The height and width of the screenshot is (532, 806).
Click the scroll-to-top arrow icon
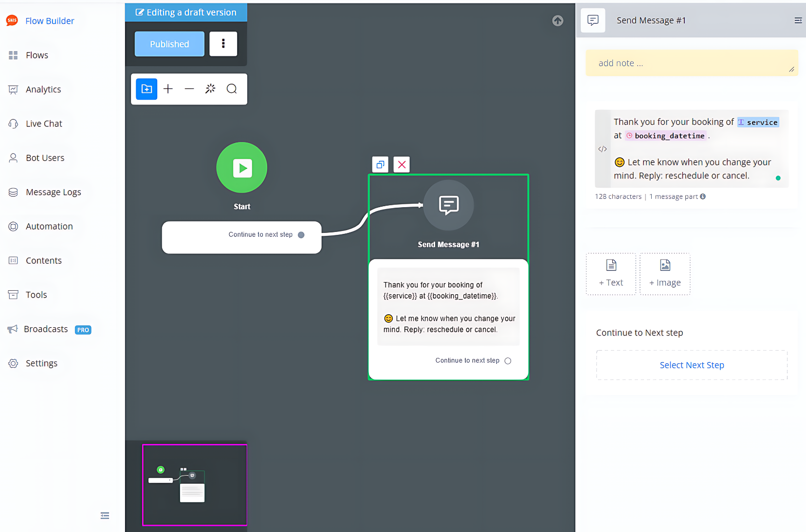click(558, 20)
